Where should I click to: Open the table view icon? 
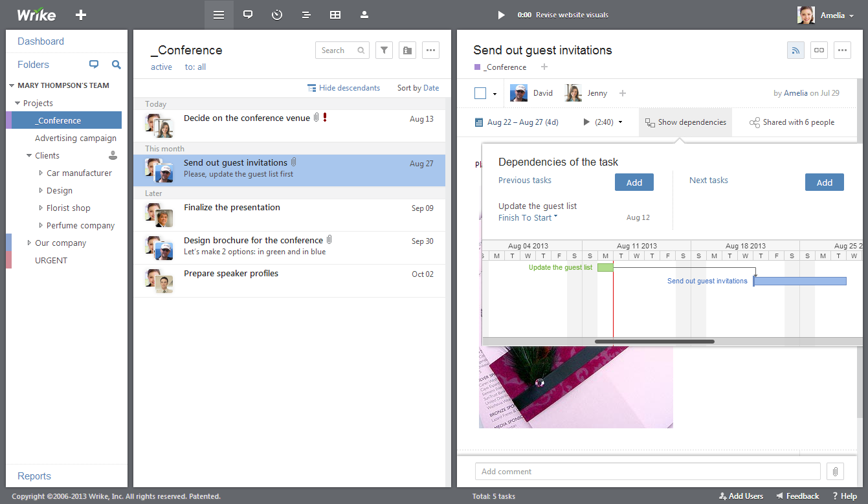pyautogui.click(x=335, y=15)
